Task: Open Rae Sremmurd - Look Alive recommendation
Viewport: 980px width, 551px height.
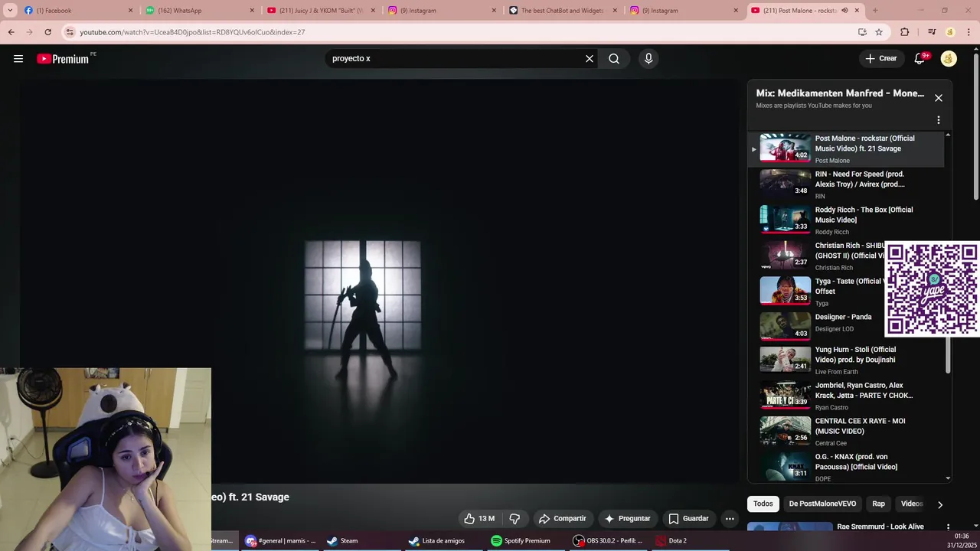Action: point(880,527)
